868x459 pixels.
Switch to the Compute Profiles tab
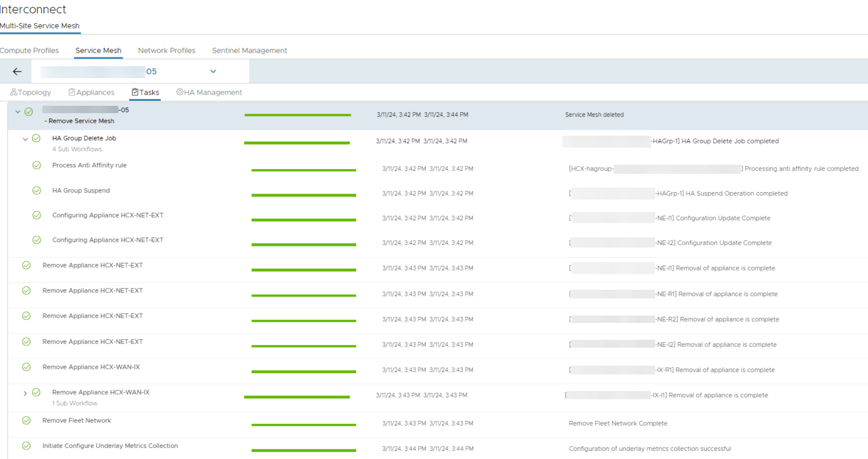(29, 51)
